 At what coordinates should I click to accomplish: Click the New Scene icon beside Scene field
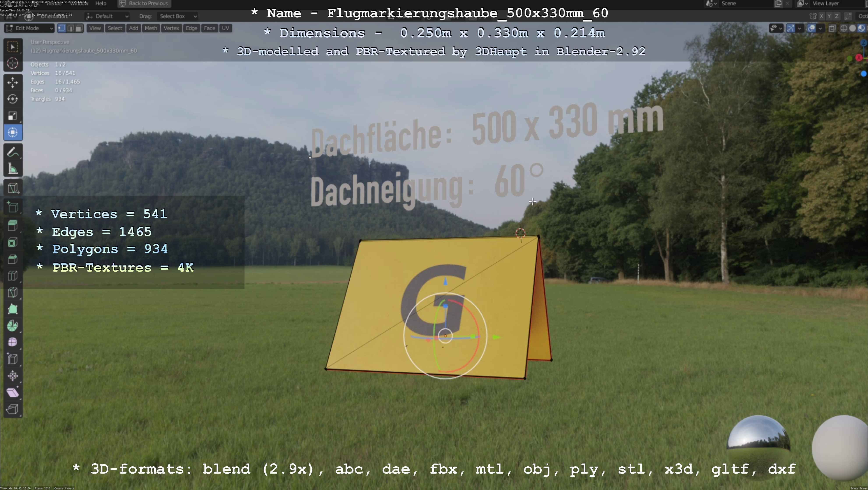[x=778, y=3]
